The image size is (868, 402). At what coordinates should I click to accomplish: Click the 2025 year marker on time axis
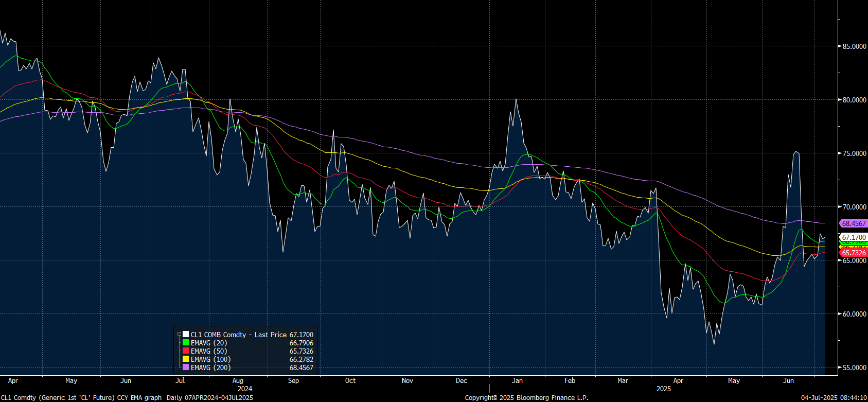664,389
